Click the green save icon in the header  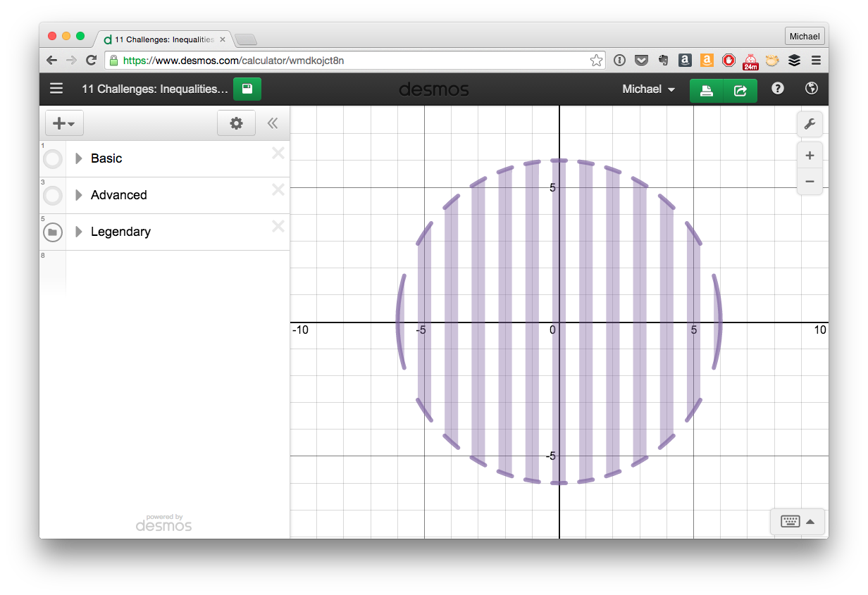pyautogui.click(x=247, y=89)
